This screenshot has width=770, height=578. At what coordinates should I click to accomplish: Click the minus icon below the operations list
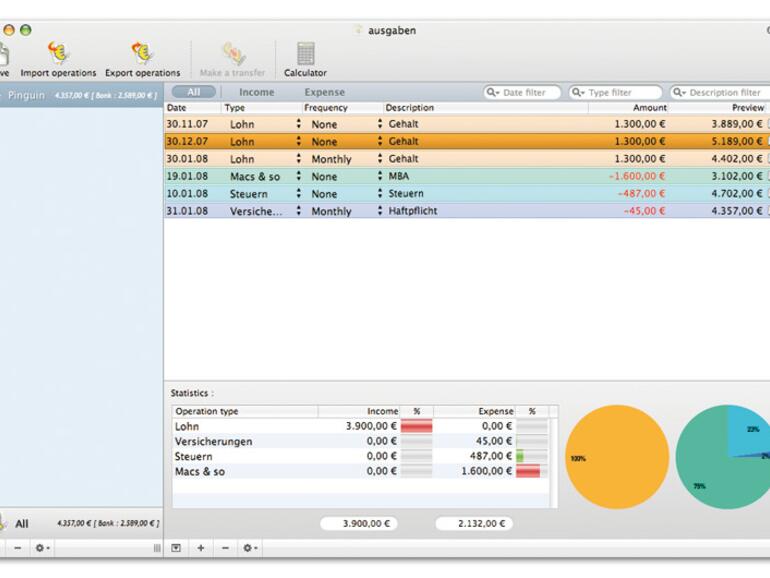(x=225, y=548)
